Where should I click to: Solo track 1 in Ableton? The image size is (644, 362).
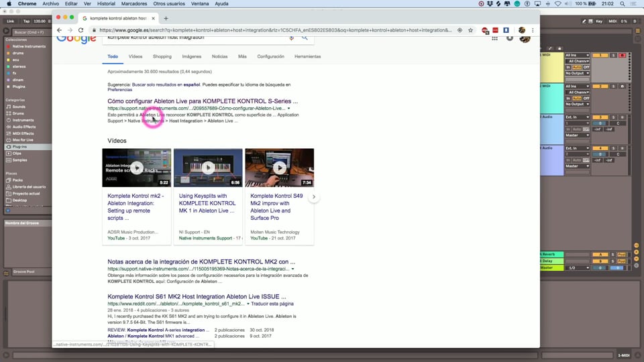[x=614, y=55]
